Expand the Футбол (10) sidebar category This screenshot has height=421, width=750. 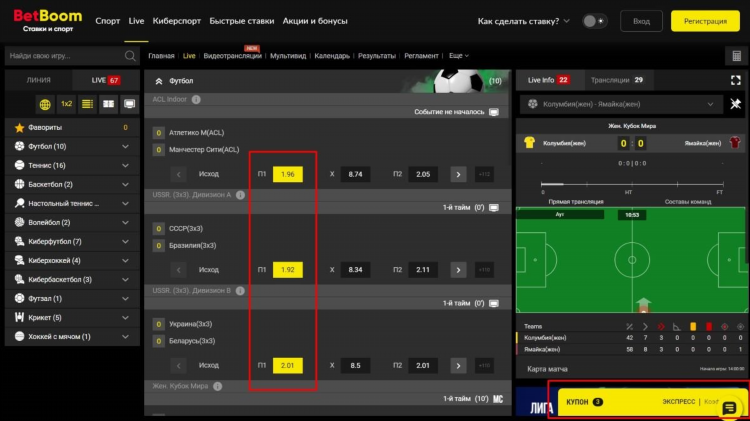72,146
